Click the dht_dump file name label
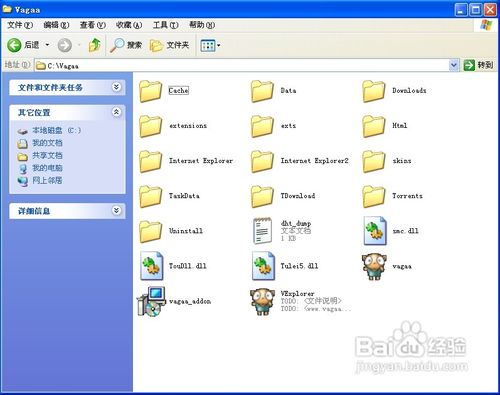Image resolution: width=500 pixels, height=395 pixels. point(296,223)
